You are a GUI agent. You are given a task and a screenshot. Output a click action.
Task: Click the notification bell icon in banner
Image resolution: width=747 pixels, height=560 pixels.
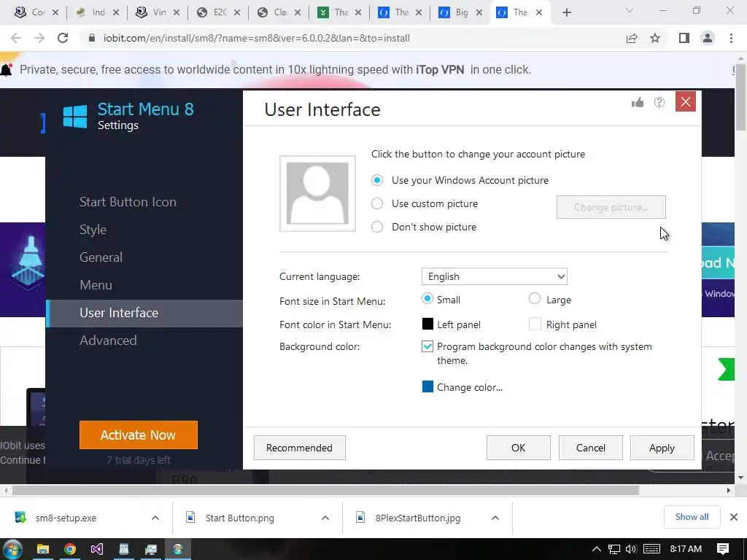[x=6, y=70]
